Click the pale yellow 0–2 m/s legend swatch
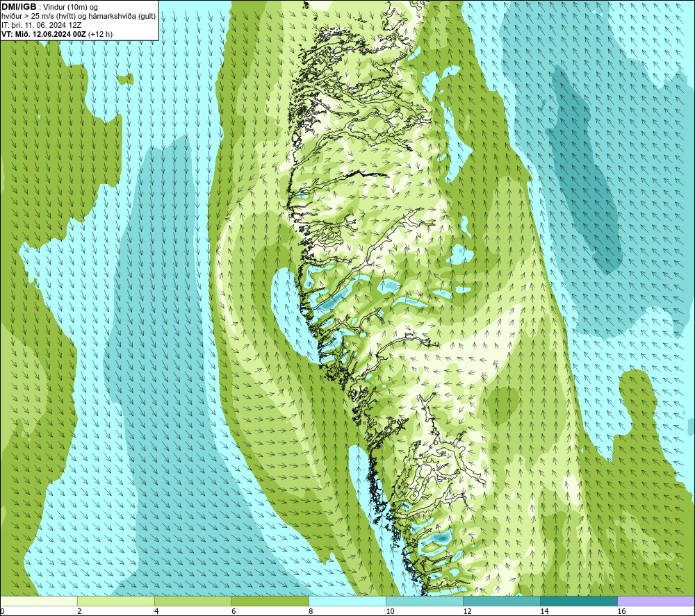Viewport: 695px width, 616px height. click(39, 601)
